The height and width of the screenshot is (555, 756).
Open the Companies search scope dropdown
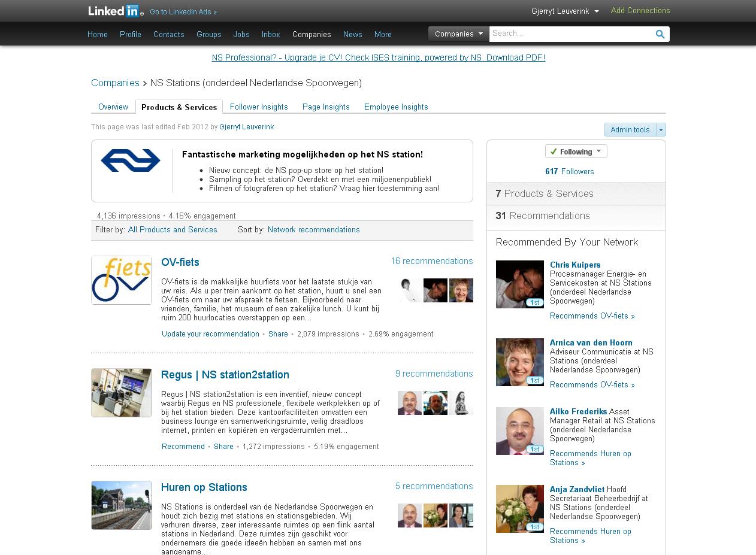458,34
